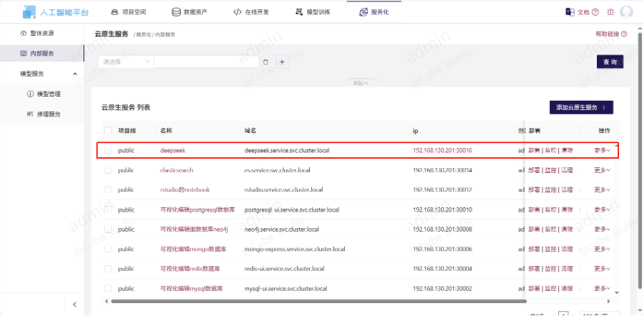
Task: Open the language translate icon
Action: [x=570, y=12]
